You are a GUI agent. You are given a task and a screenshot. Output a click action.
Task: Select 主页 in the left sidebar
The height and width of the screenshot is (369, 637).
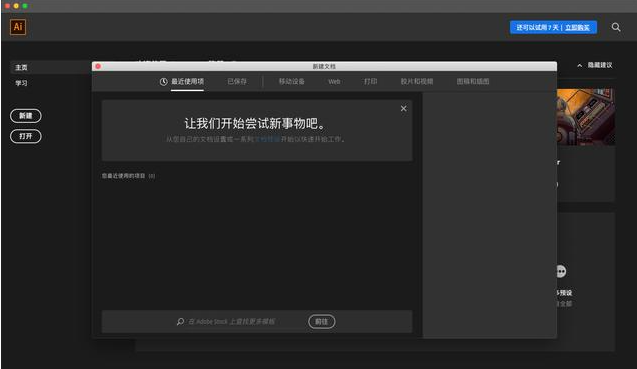[22, 67]
